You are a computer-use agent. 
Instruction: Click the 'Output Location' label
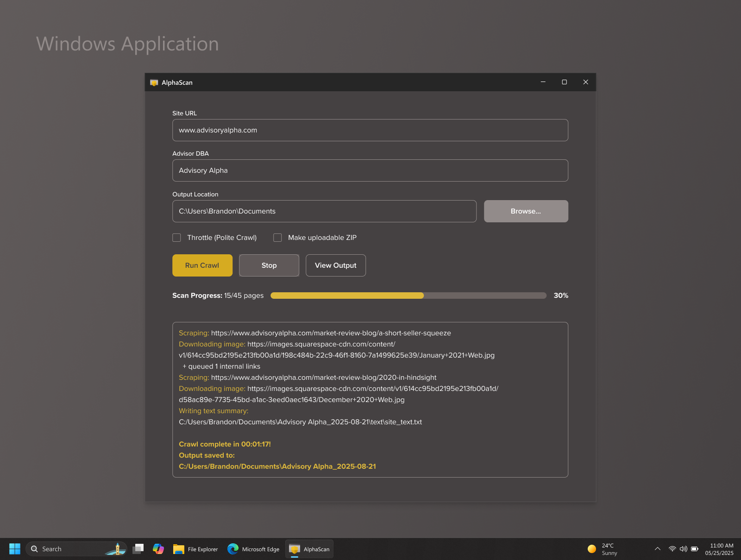click(195, 194)
